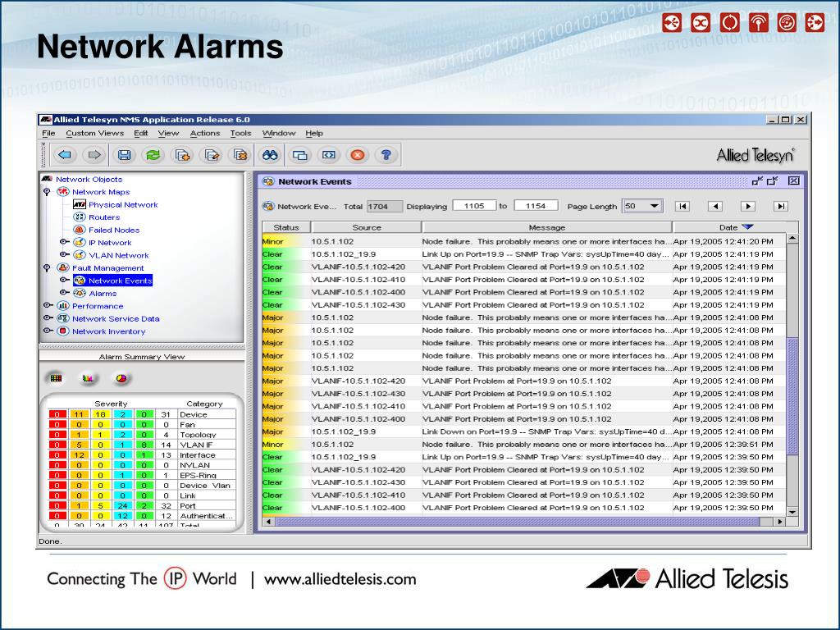Click the cascade windows toolbar icon
Screen dimensions: 840x630
coord(299,155)
